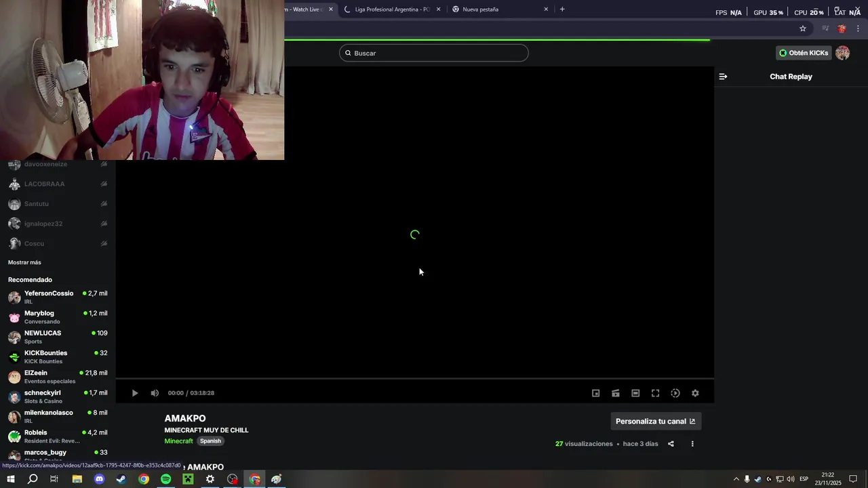
Task: Click the system volume tray icon
Action: 790,479
